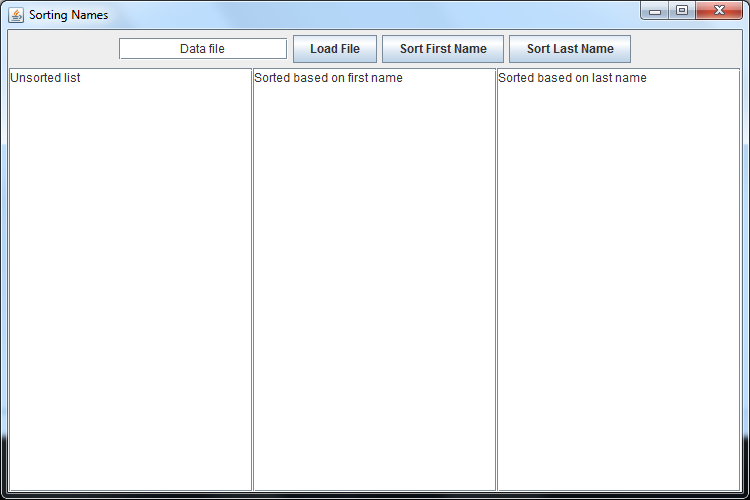Click the Load File button
The height and width of the screenshot is (500, 750).
tap(335, 49)
